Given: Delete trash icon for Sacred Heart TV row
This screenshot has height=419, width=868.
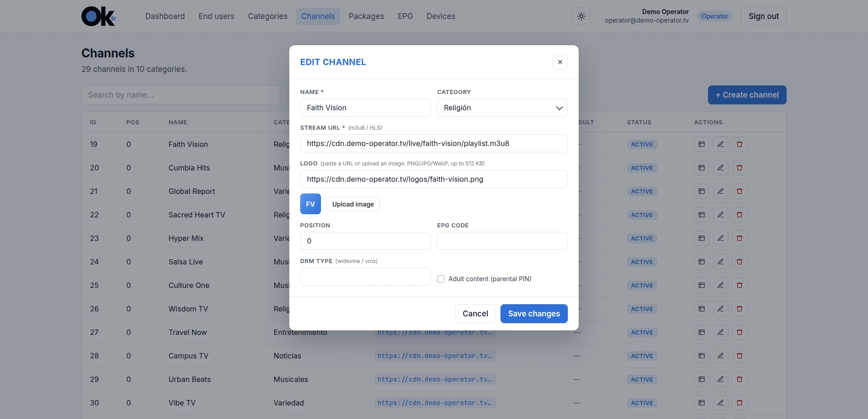Looking at the screenshot, I should tap(740, 215).
